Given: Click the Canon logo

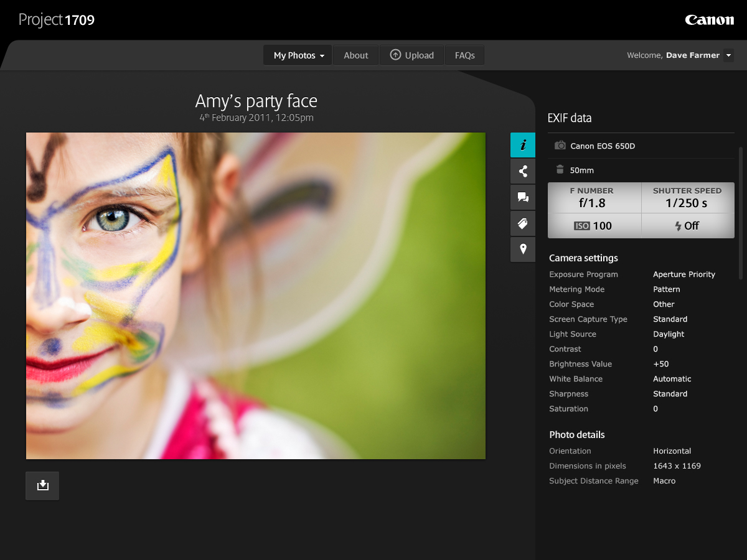Looking at the screenshot, I should [x=709, y=20].
